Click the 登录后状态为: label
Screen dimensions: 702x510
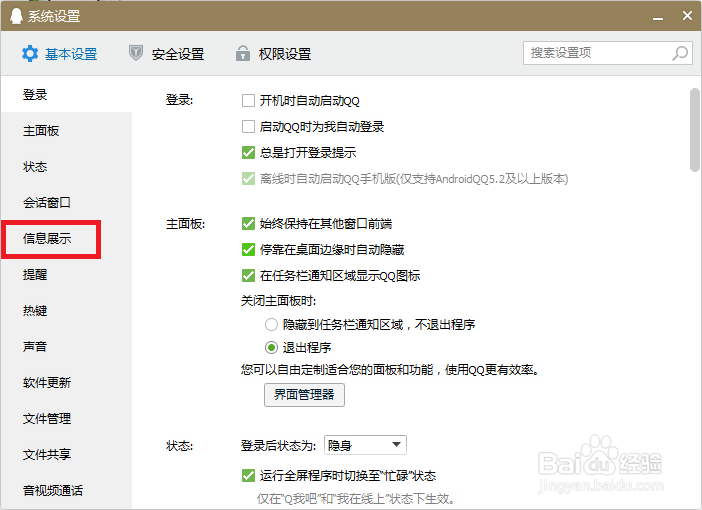[x=278, y=446]
